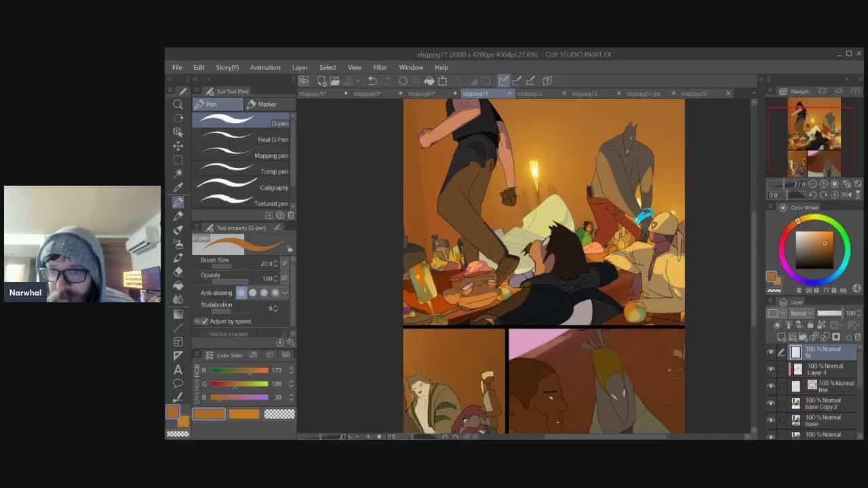This screenshot has height=488, width=868.
Task: Select the Move layer tool
Action: pyautogui.click(x=178, y=146)
